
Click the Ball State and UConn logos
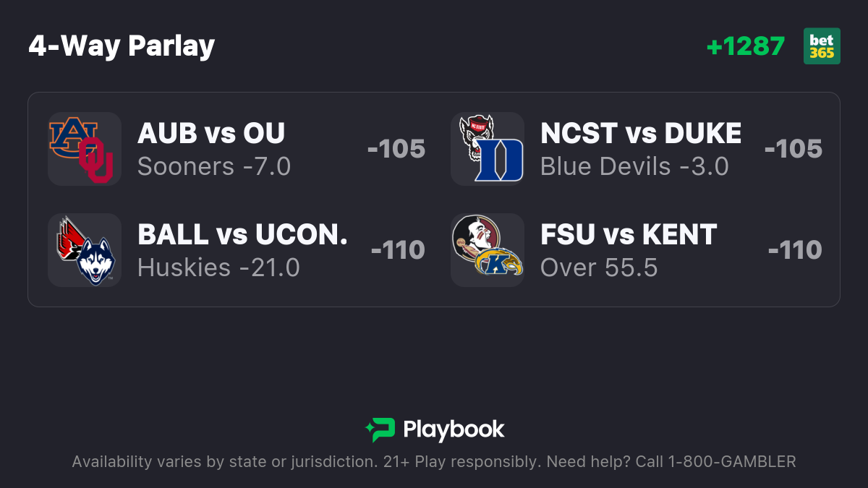coord(84,250)
